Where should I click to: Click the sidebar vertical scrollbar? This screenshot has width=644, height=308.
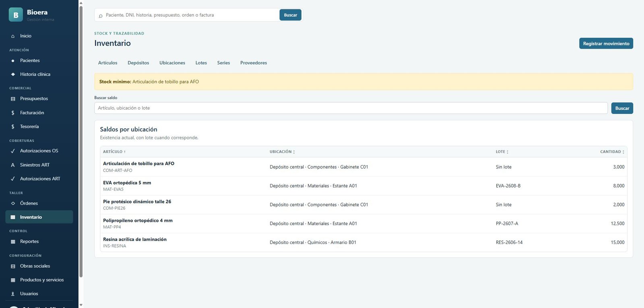click(81, 141)
